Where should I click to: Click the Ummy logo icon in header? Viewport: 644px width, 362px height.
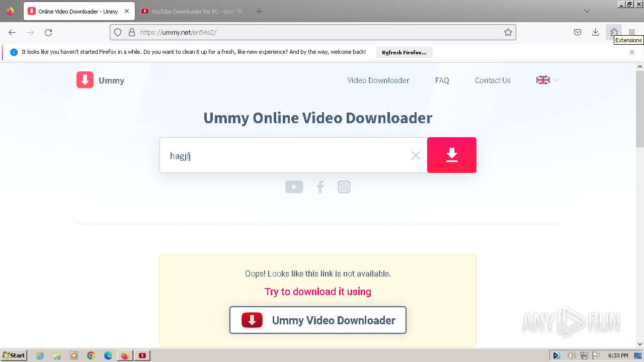(85, 80)
